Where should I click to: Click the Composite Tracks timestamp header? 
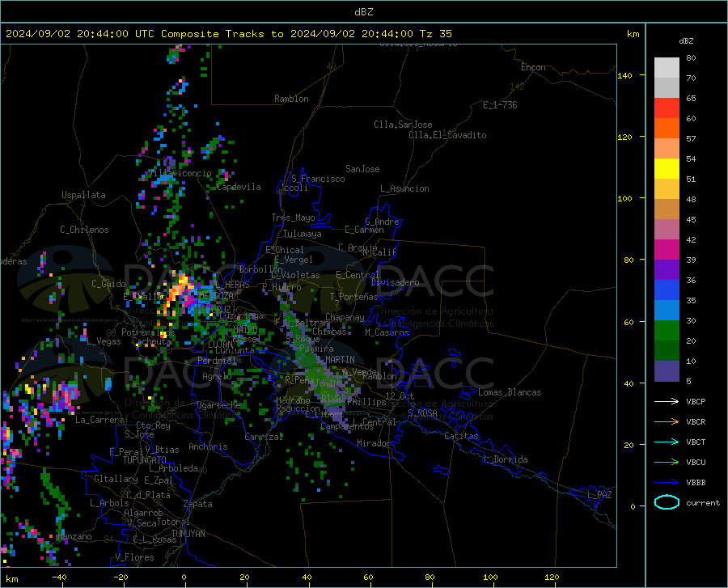click(x=228, y=34)
